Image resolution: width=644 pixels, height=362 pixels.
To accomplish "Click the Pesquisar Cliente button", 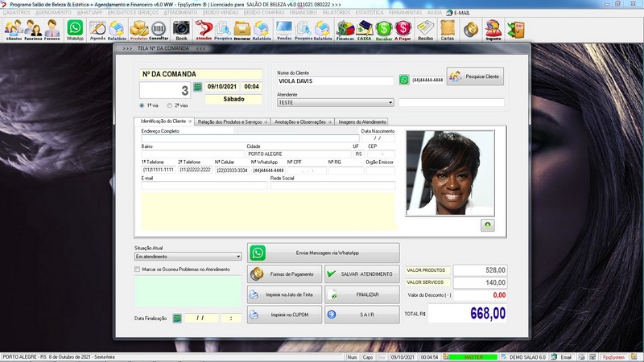I will coord(476,77).
